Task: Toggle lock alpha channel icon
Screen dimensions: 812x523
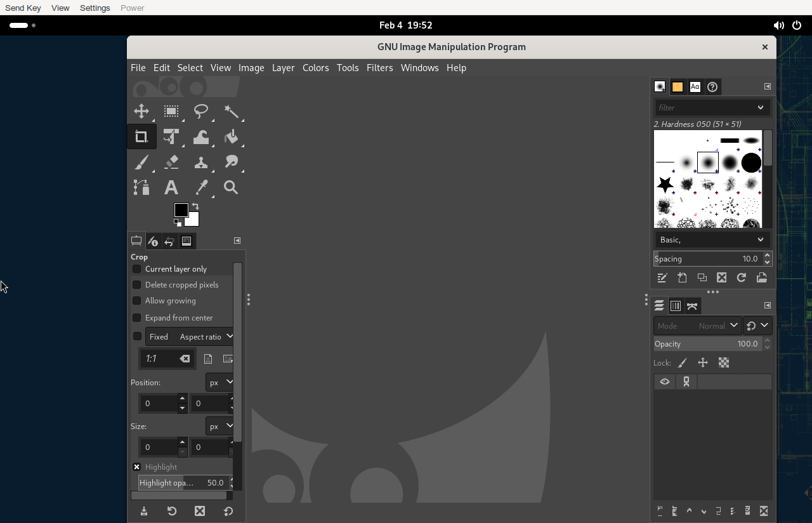Action: tap(724, 363)
